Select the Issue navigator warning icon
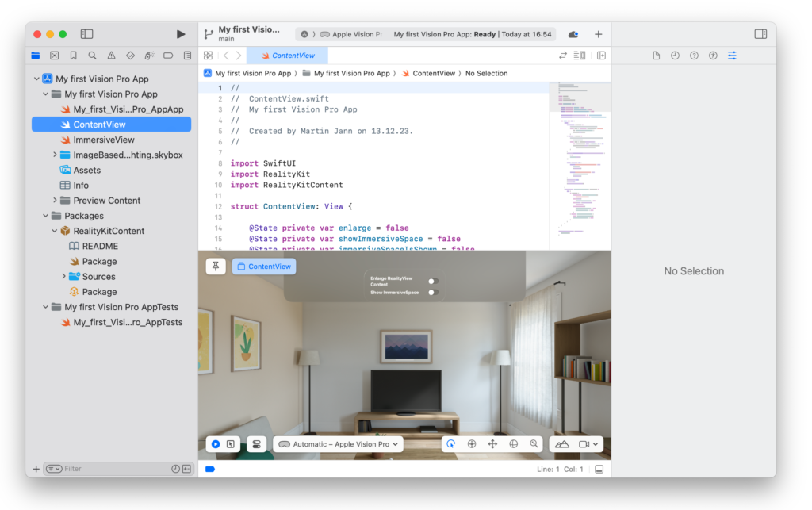812x510 pixels. tap(112, 55)
